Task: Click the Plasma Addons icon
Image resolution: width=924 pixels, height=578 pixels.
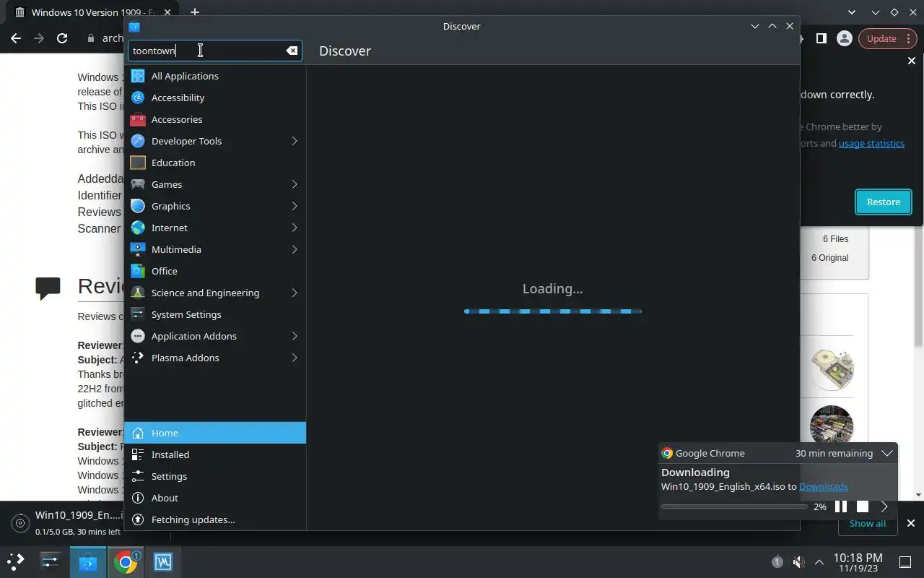Action: (138, 358)
